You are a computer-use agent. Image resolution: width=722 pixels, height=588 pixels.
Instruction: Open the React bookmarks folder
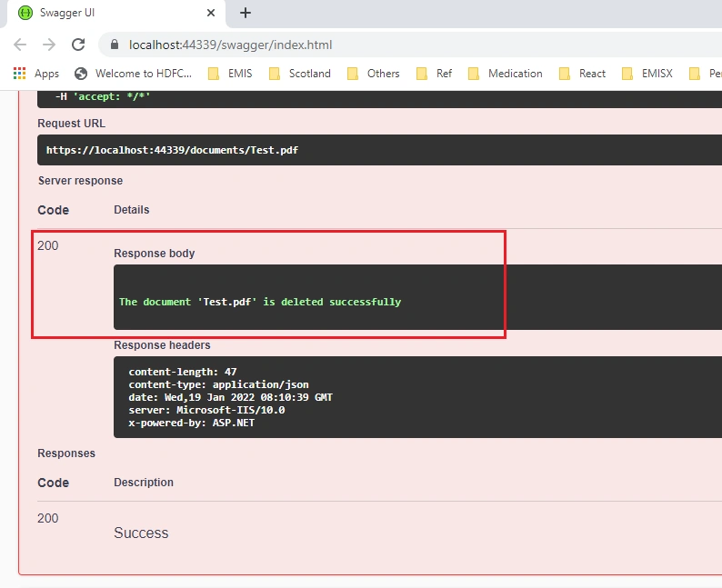pyautogui.click(x=582, y=74)
